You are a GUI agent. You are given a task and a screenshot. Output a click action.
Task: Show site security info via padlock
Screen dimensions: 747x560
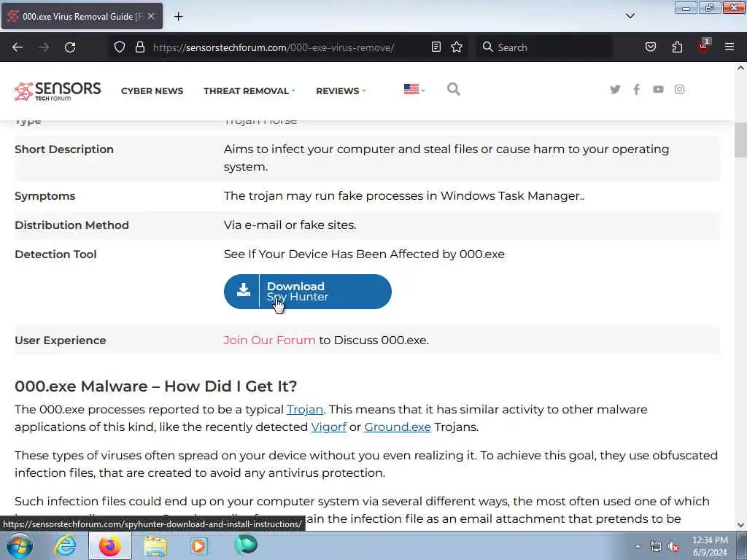click(140, 47)
